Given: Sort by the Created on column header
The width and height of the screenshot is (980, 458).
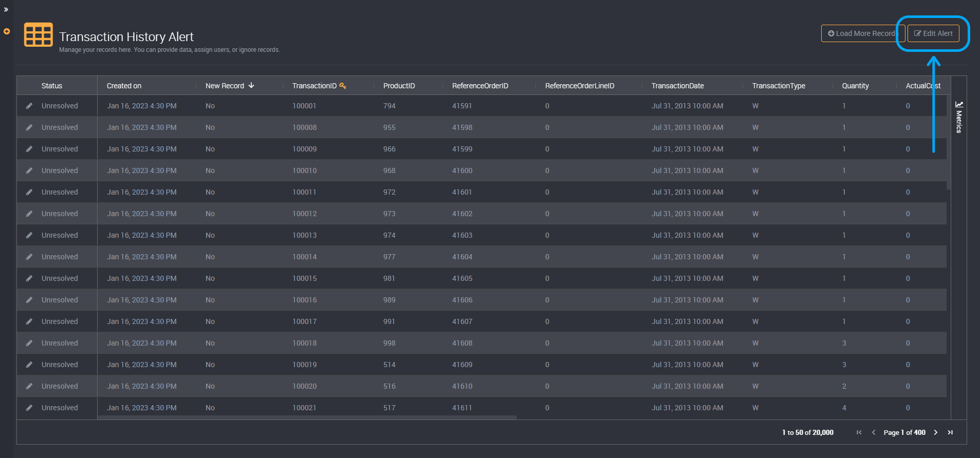Looking at the screenshot, I should tap(124, 86).
